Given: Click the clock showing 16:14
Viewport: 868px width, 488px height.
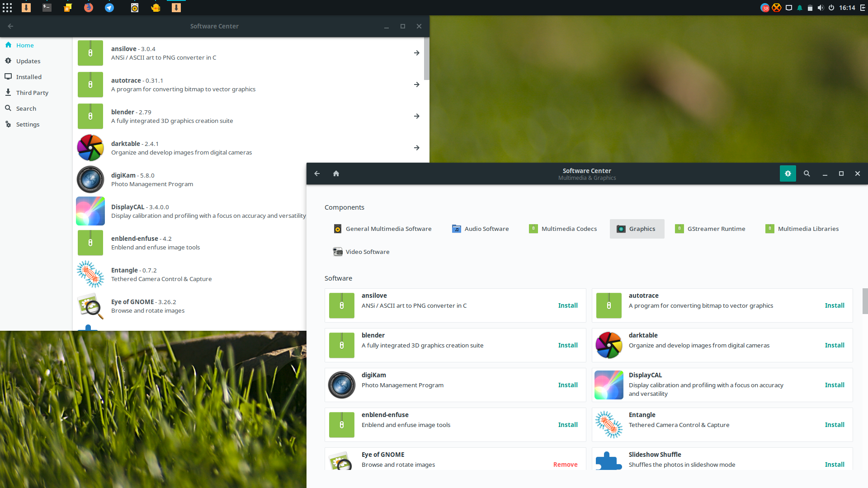Looking at the screenshot, I should (x=847, y=8).
